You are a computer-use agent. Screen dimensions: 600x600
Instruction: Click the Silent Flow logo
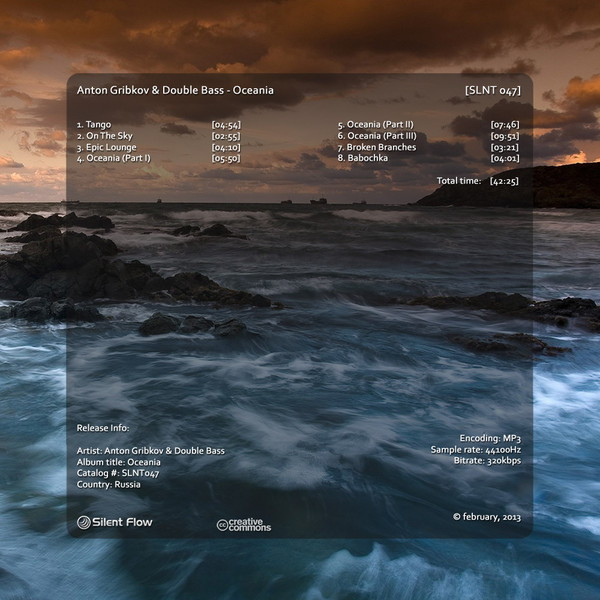114,522
